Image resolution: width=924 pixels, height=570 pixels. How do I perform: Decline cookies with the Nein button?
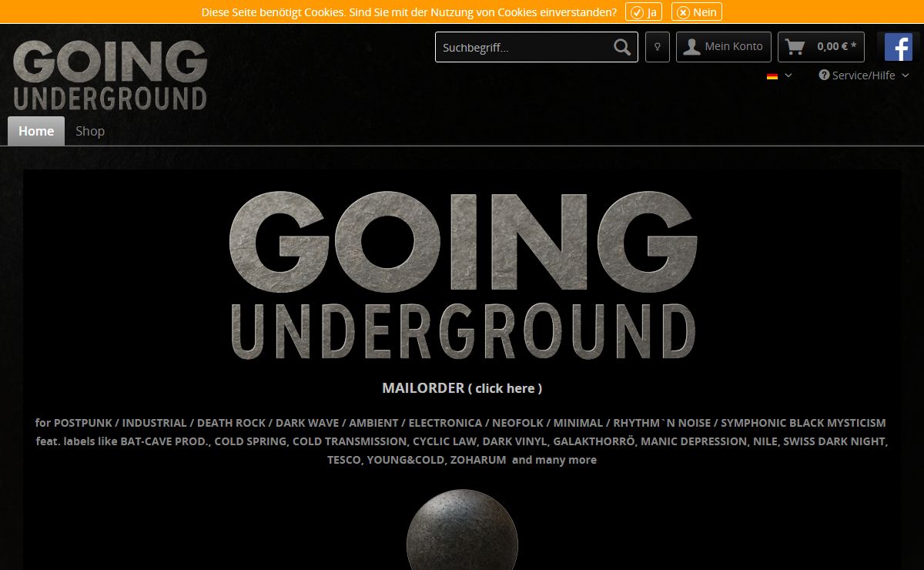tap(697, 12)
